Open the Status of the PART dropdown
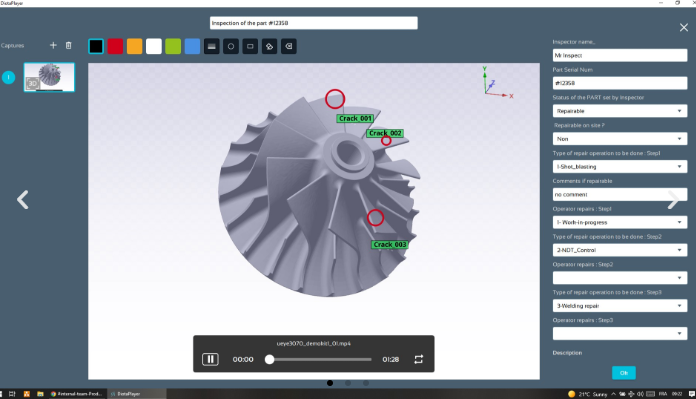The width and height of the screenshot is (696, 399). [620, 111]
